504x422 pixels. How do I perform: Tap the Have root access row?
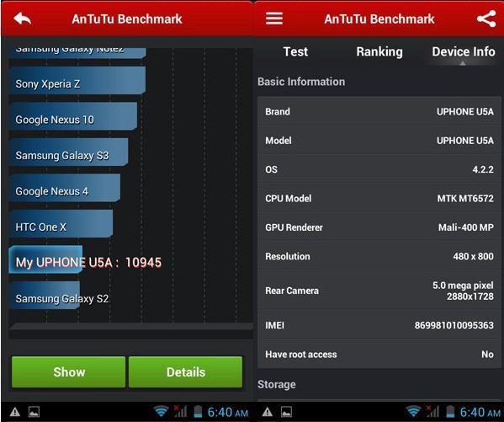click(379, 354)
